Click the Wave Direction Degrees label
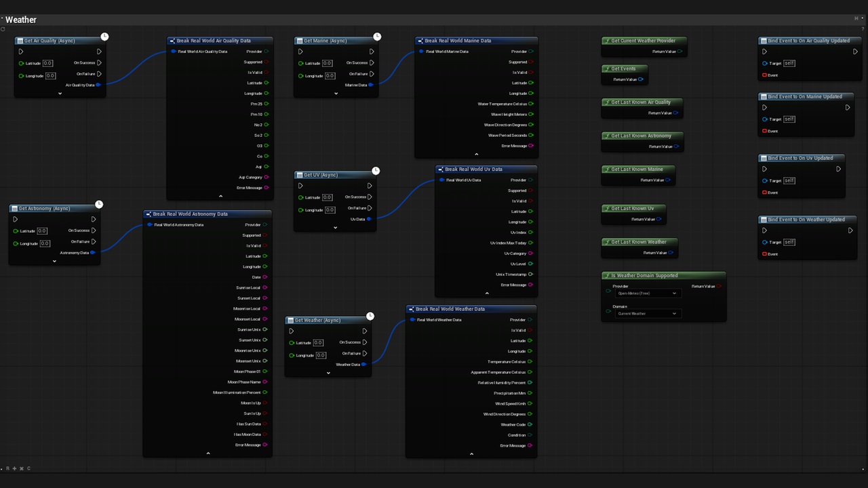Image resolution: width=868 pixels, height=488 pixels. pos(505,125)
